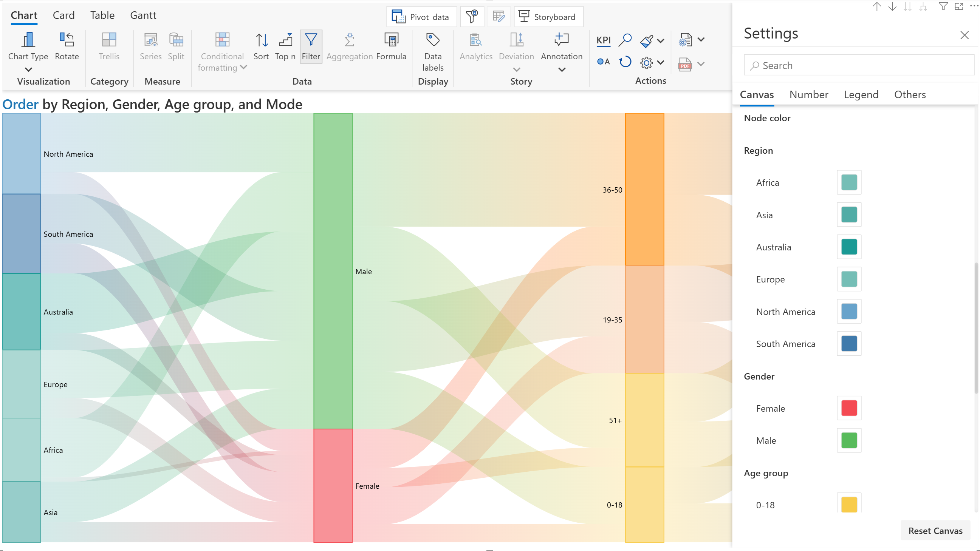Change the South America color swatch

(848, 343)
